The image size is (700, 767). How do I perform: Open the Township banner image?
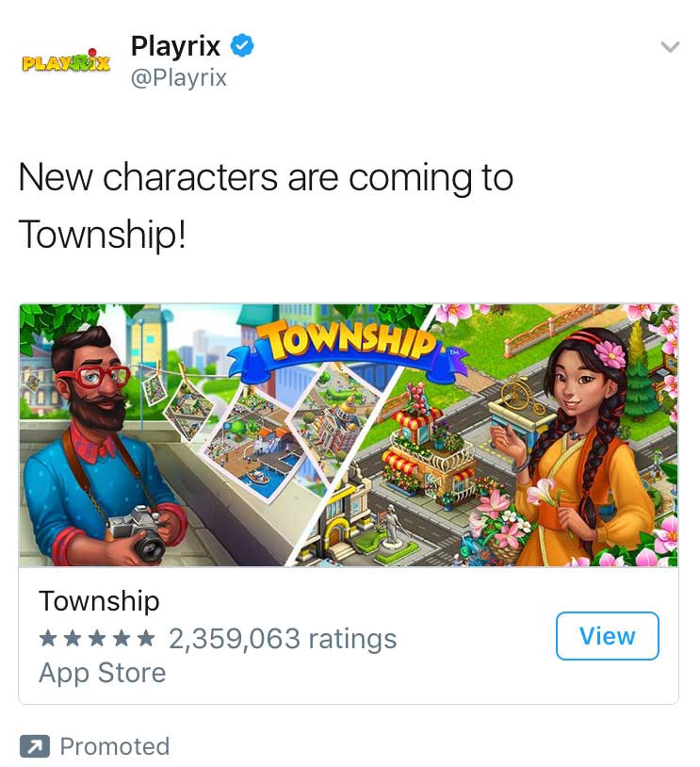pos(349,435)
